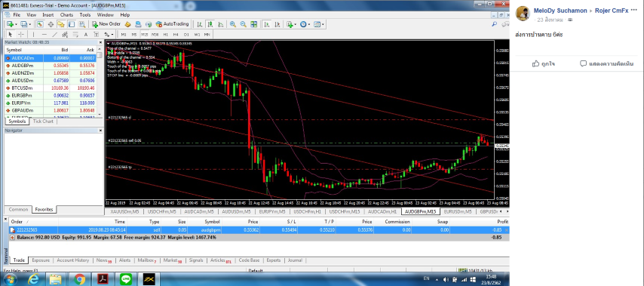Switch to Account History tab
The width and height of the screenshot is (644, 286).
pyautogui.click(x=72, y=260)
